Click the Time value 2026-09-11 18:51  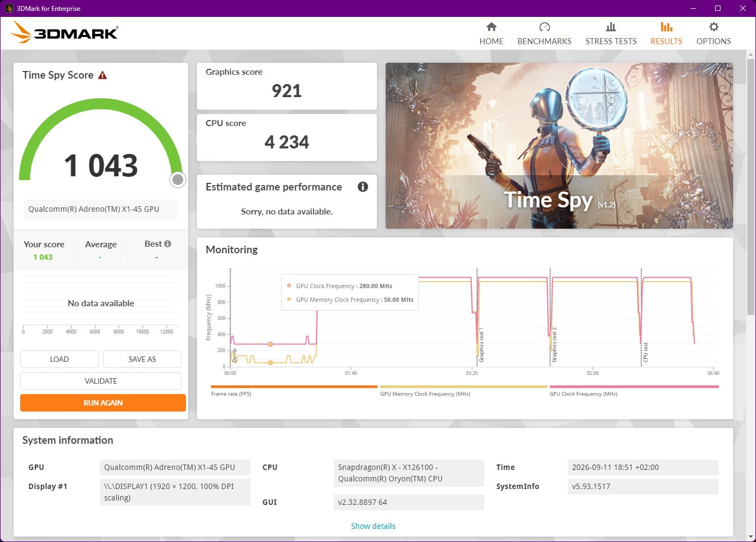coord(643,467)
